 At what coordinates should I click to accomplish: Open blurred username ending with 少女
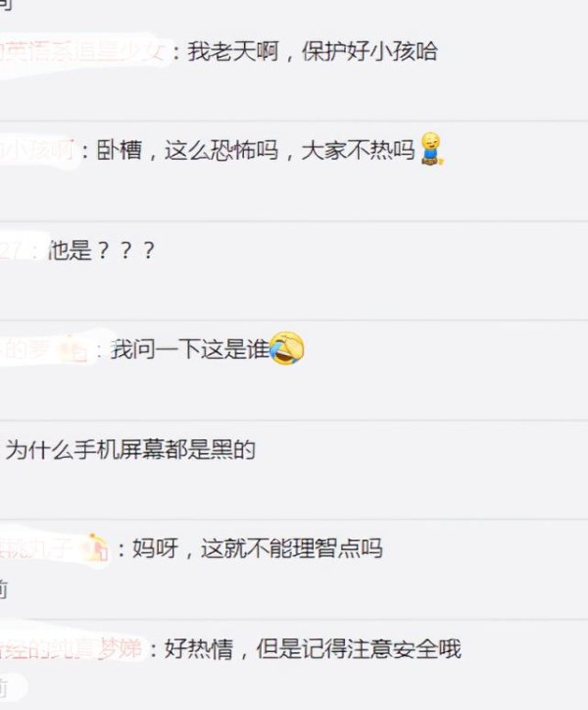[81, 51]
